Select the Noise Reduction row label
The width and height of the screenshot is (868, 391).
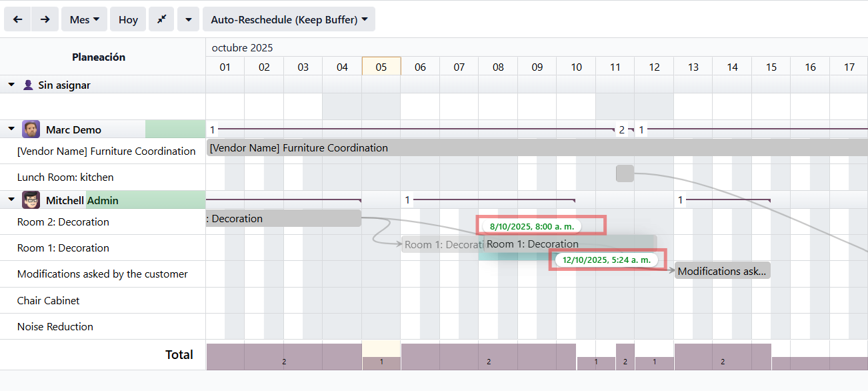[55, 326]
